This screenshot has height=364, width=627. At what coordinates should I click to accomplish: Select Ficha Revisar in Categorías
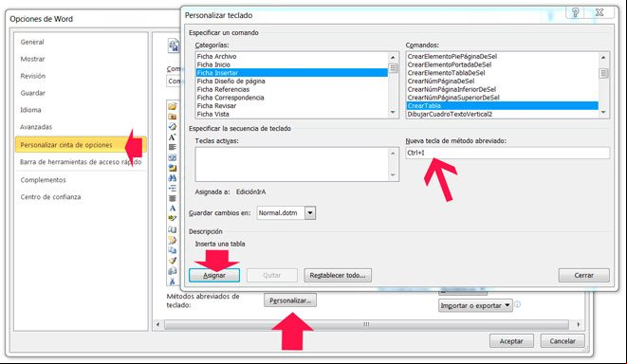point(291,106)
